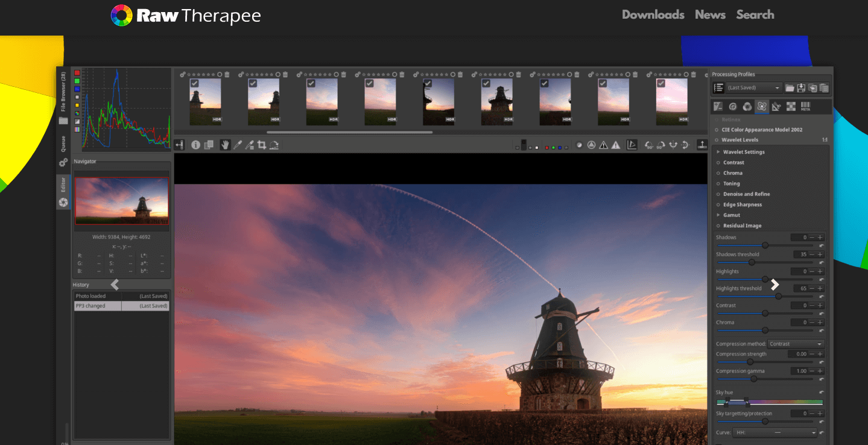Image resolution: width=868 pixels, height=445 pixels.
Task: Click the RawTherapee logo
Action: (186, 15)
